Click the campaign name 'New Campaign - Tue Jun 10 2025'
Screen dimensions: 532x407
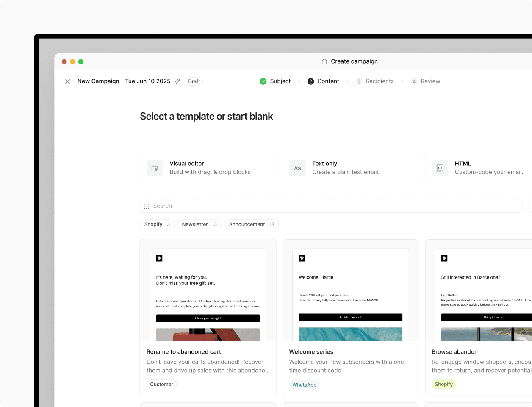[x=124, y=81]
